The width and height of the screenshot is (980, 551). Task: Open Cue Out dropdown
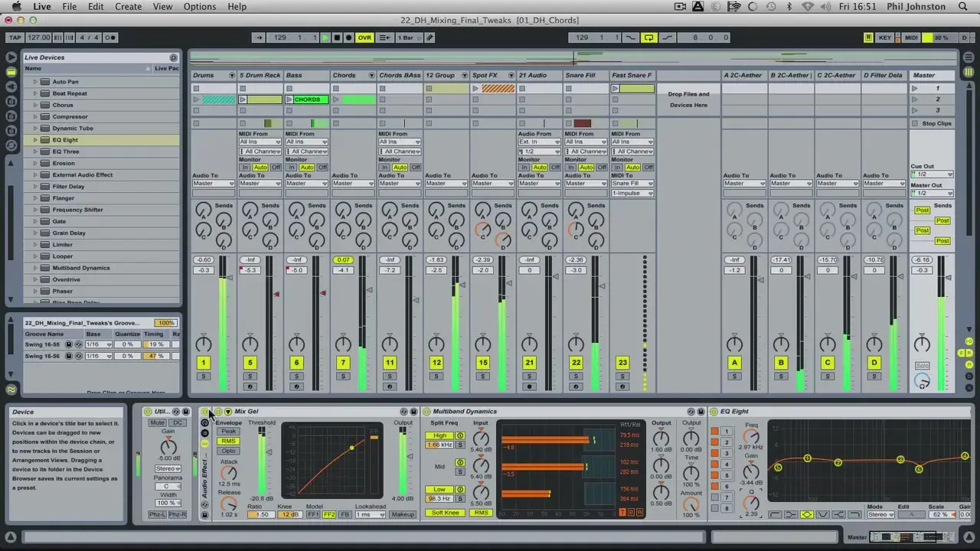pos(931,174)
